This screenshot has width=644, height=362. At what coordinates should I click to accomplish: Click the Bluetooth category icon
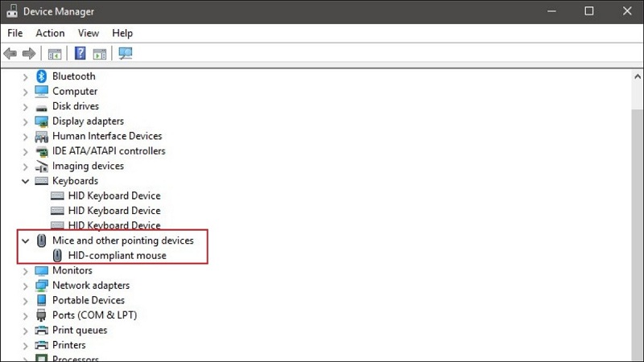pos(42,76)
